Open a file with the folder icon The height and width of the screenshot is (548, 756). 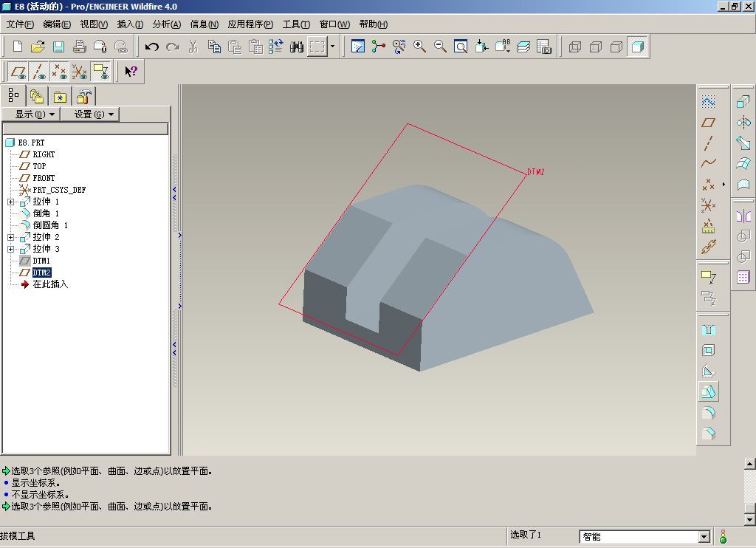38,47
